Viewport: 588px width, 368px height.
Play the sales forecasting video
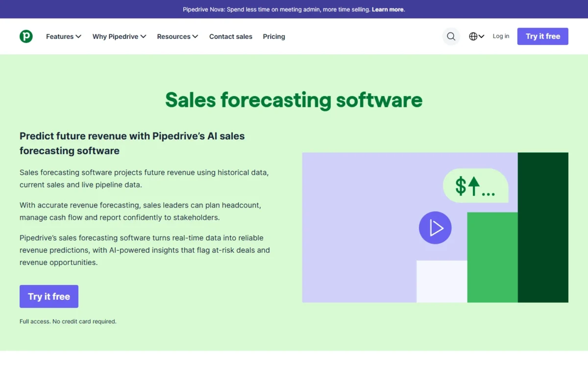pos(435,228)
